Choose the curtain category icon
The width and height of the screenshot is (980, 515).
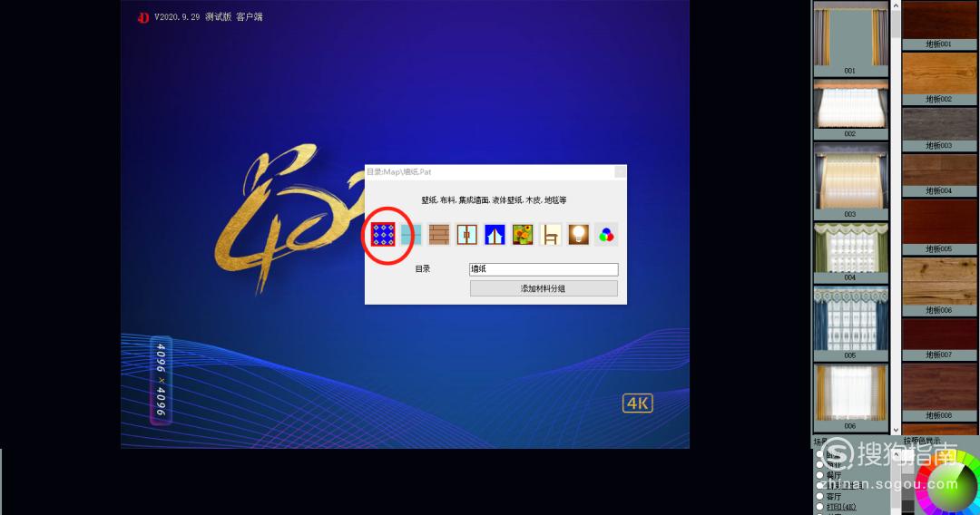495,235
